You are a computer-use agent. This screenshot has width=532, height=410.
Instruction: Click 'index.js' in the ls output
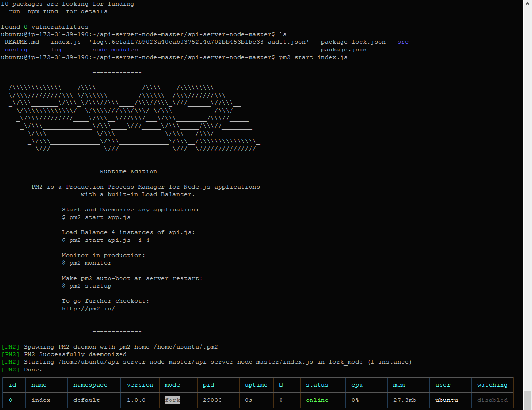[x=65, y=42]
